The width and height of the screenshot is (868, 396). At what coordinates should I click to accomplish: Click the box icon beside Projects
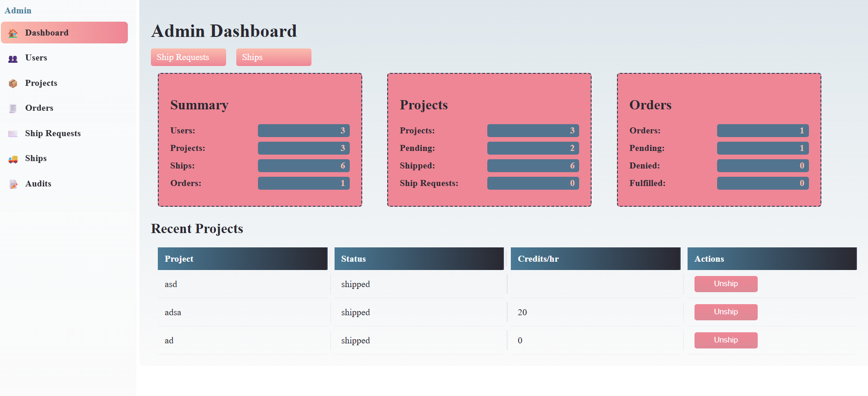(x=13, y=84)
